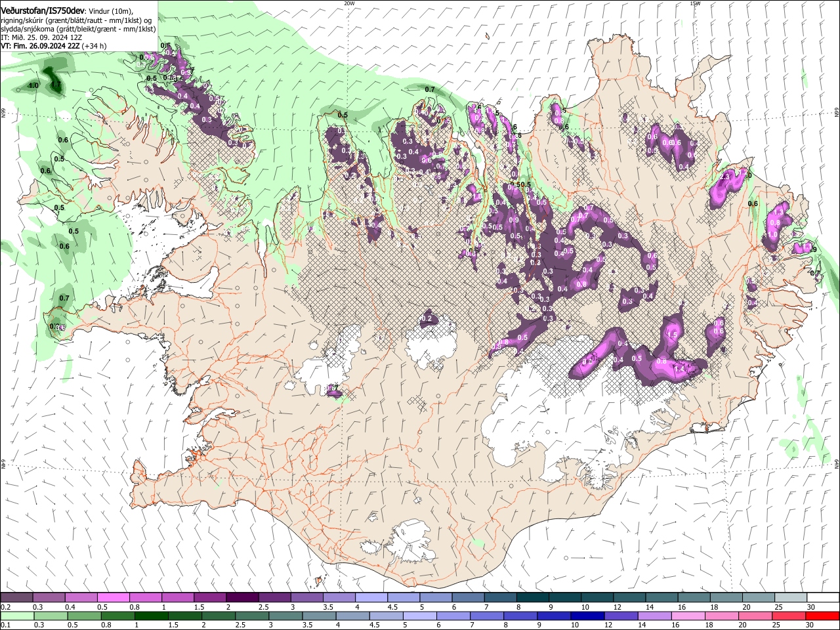This screenshot has width=840, height=630.
Task: Click the 'Vindur (10m)' label in header
Action: 112,12
